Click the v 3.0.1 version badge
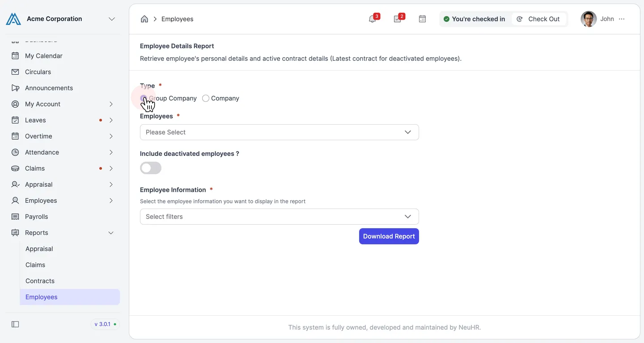Viewport: 644px width, 343px height. coord(106,324)
